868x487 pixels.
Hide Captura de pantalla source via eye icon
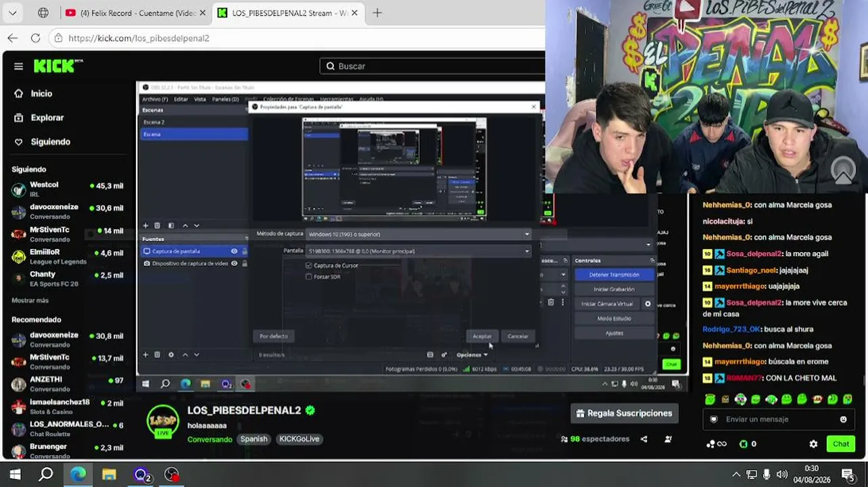tap(234, 251)
